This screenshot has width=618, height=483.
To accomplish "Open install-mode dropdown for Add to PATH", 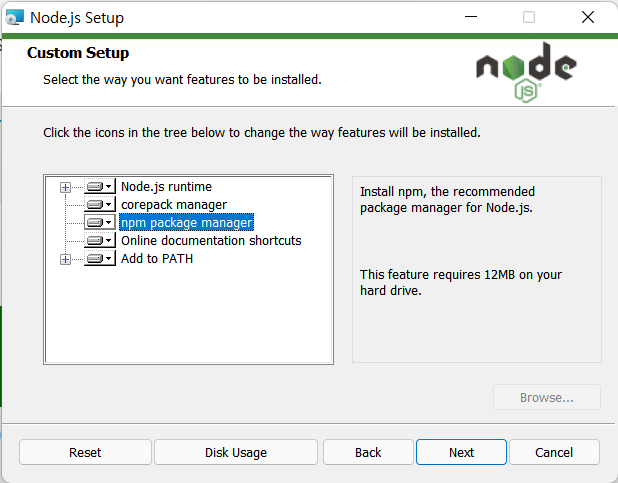I will (100, 259).
